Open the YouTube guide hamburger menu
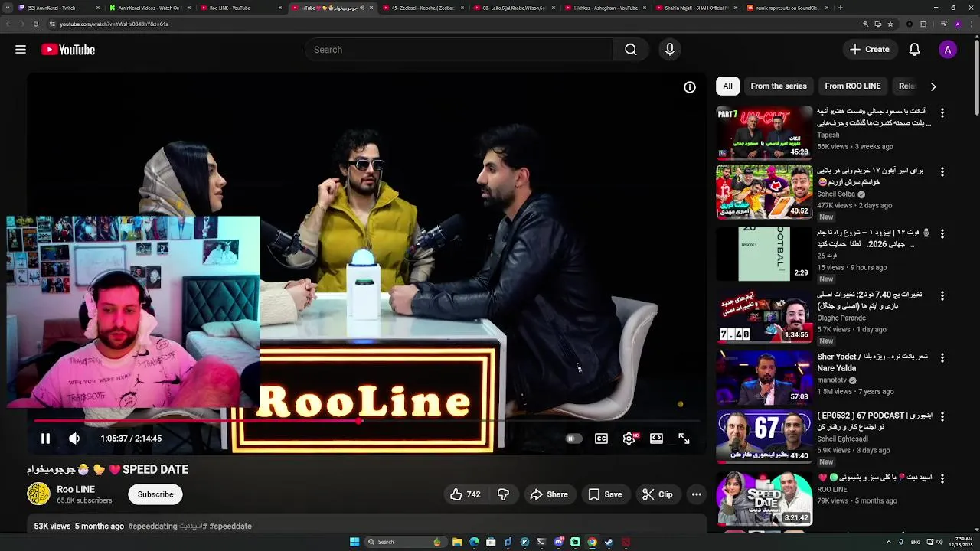 (21, 50)
